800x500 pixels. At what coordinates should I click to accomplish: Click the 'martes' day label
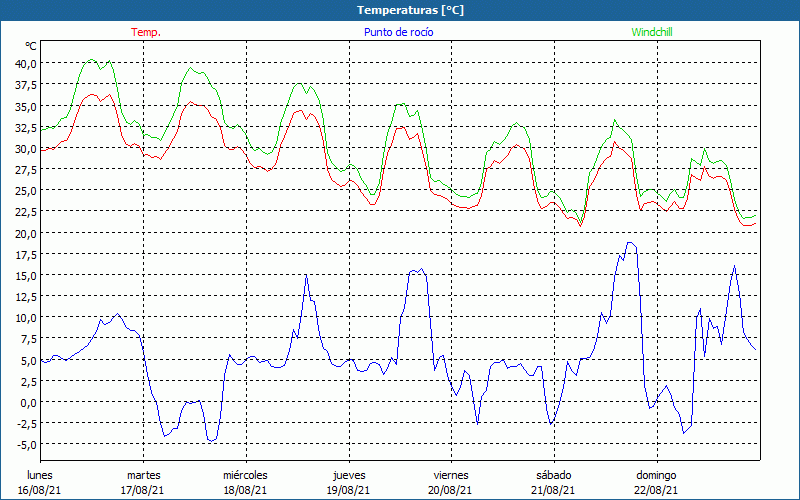144,475
